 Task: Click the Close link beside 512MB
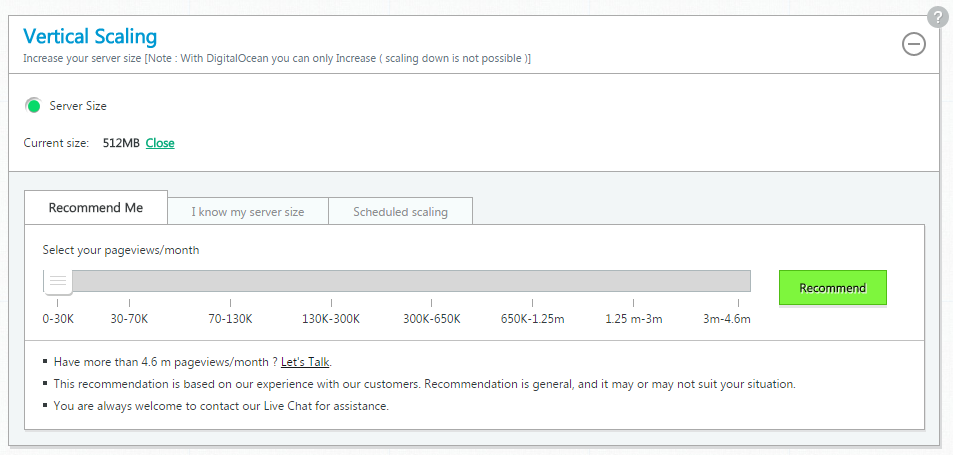tap(160, 143)
